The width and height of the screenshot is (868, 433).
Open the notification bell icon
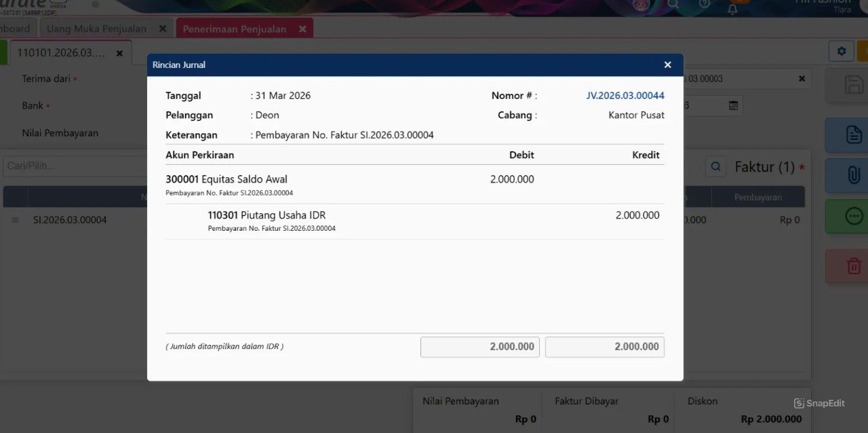pos(732,8)
